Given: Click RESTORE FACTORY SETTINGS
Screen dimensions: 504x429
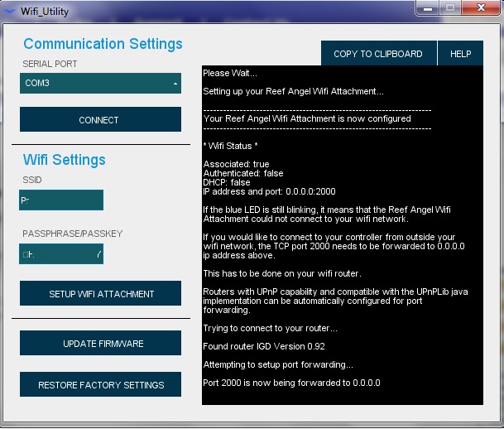Looking at the screenshot, I should tap(100, 385).
